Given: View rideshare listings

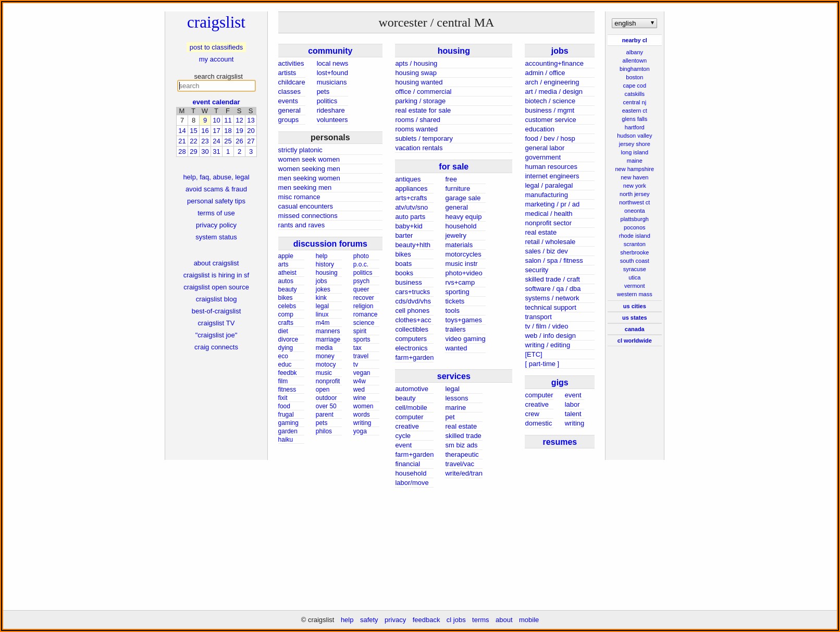Looking at the screenshot, I should (330, 110).
